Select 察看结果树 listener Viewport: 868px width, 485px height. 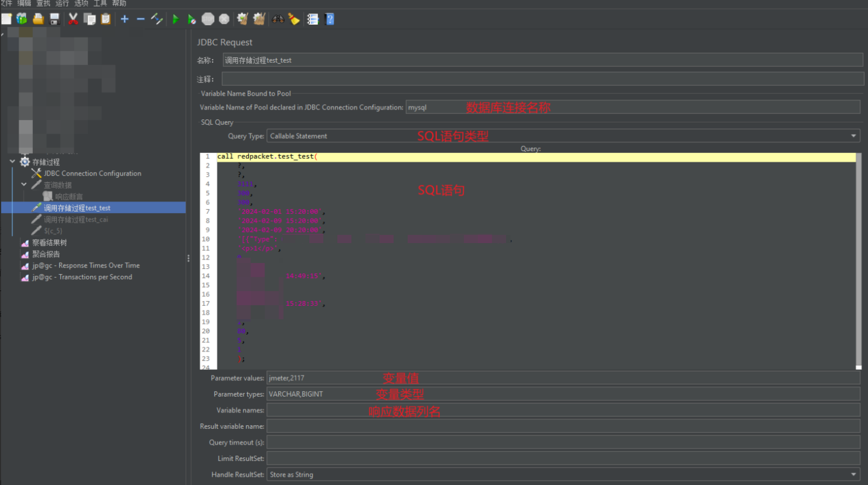[x=49, y=243]
